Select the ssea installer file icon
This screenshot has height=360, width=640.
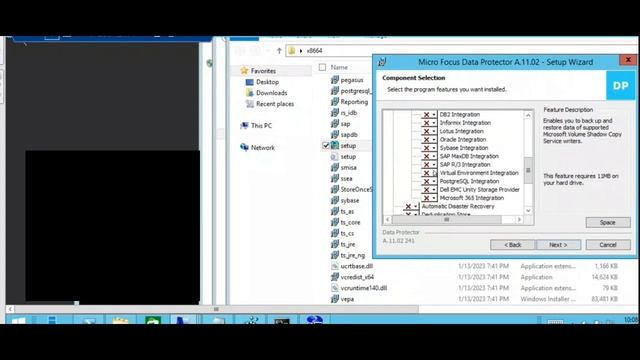(335, 178)
